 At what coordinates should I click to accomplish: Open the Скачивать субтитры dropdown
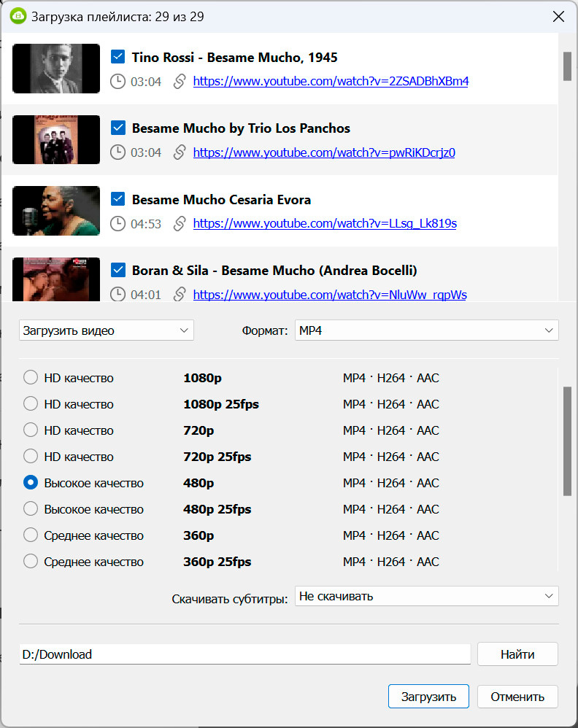pyautogui.click(x=426, y=596)
